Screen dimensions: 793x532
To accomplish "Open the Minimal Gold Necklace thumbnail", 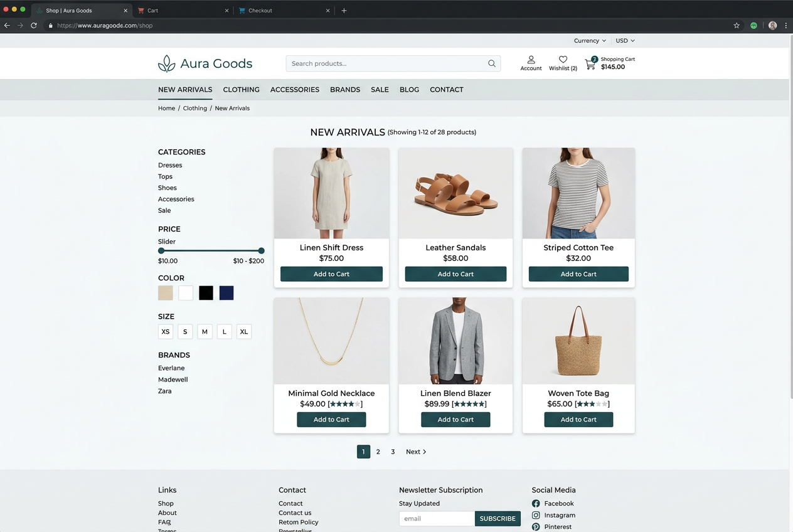I will (x=331, y=341).
